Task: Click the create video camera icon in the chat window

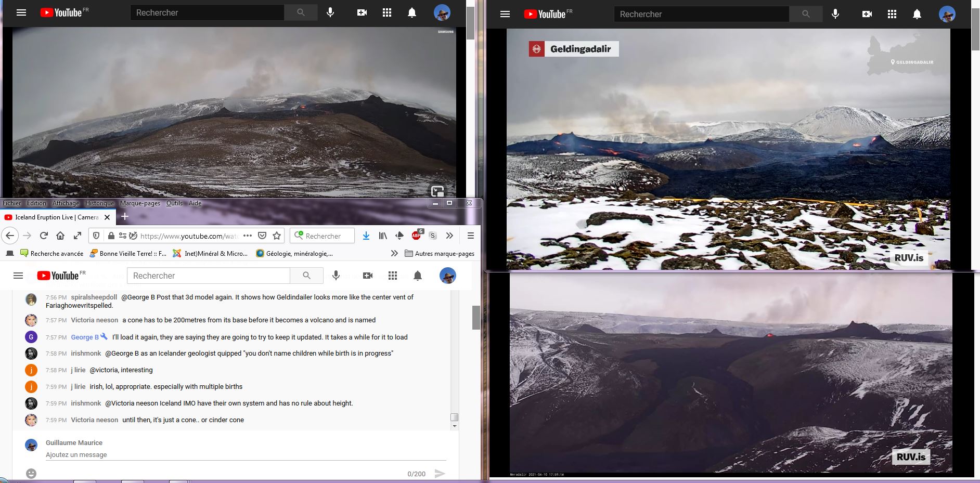Action: pyautogui.click(x=368, y=276)
